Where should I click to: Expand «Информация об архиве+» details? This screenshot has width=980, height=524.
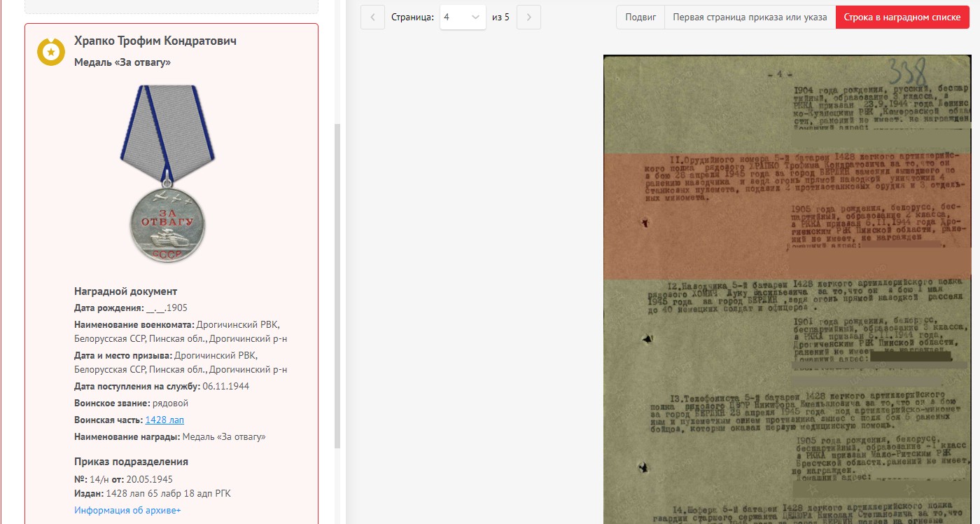[127, 511]
